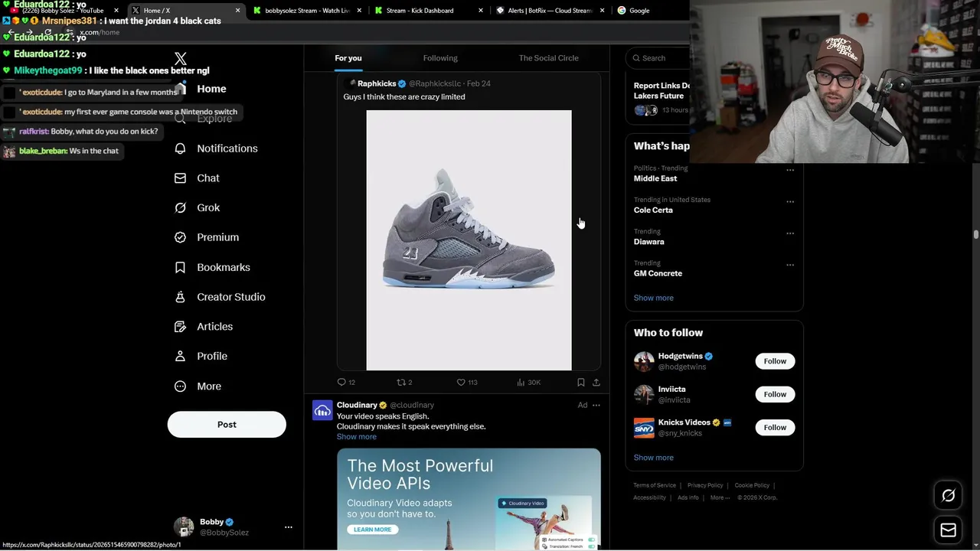Open Profile person icon
This screenshot has height=551, width=980.
click(180, 356)
